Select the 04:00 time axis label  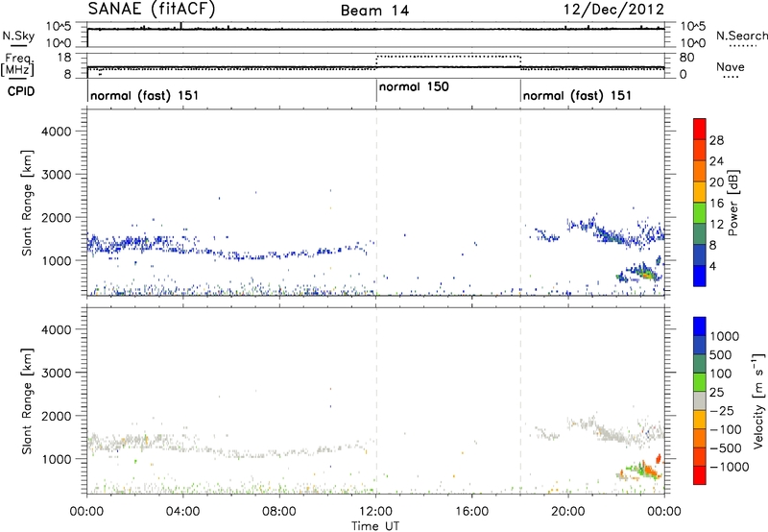182,512
